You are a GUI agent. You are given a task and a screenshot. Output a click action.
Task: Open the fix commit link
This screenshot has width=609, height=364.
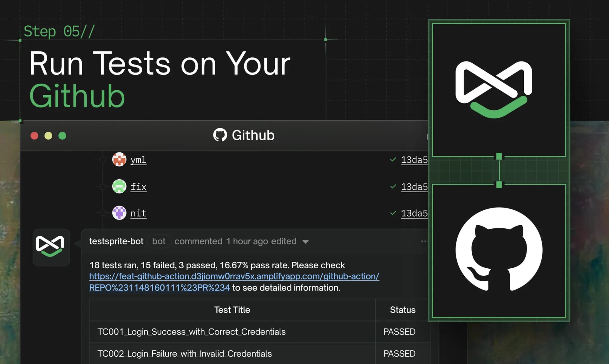[138, 187]
